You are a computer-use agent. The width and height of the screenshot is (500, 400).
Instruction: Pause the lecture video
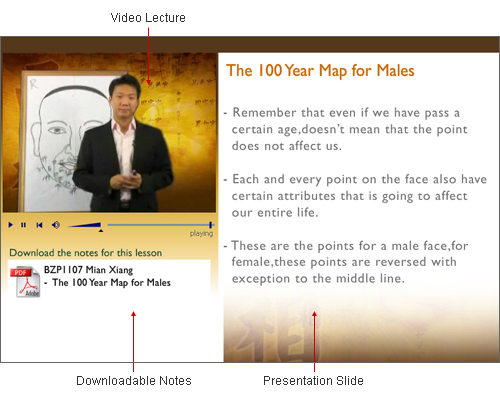coord(23,225)
